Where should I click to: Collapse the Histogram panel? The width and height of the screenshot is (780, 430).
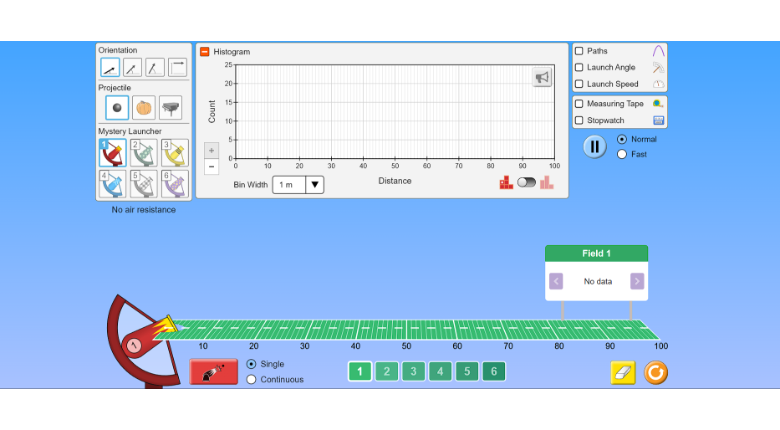(205, 51)
